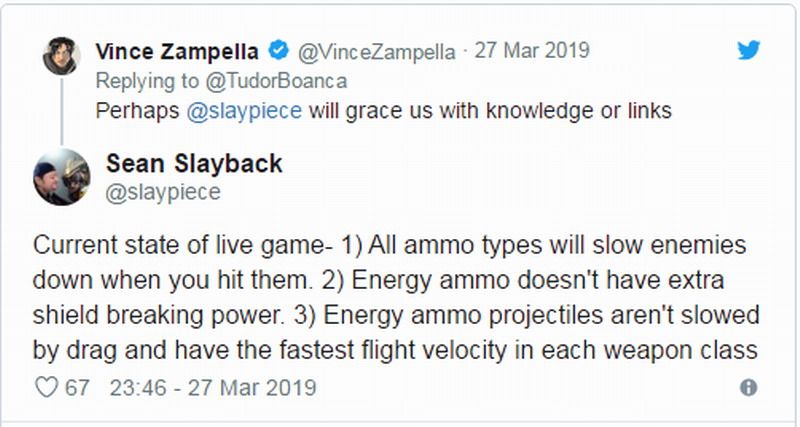
Task: Click the 67 likes count
Action: coord(77,387)
